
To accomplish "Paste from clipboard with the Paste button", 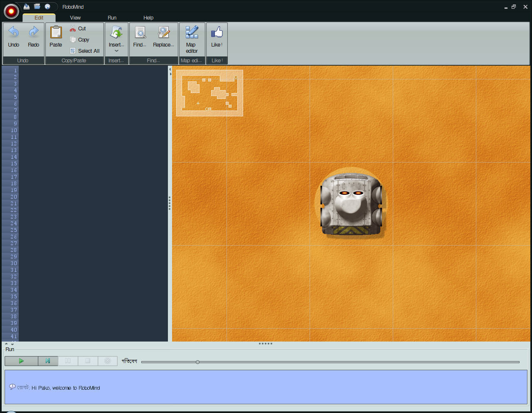I will [x=56, y=37].
